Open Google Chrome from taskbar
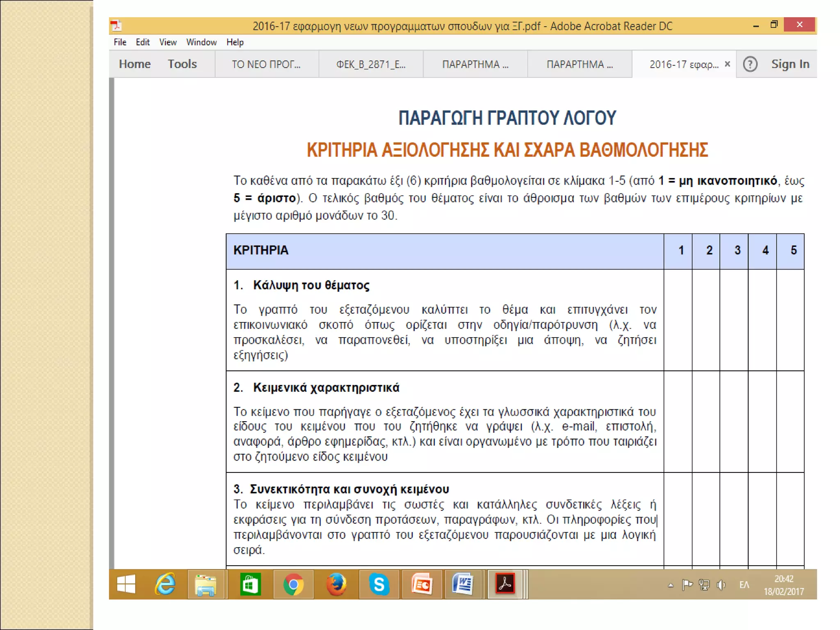The width and height of the screenshot is (840, 630). 293,584
